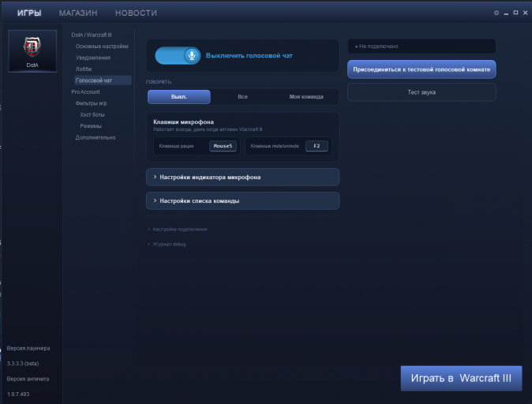Click 'Версия античита' label

(x=28, y=379)
